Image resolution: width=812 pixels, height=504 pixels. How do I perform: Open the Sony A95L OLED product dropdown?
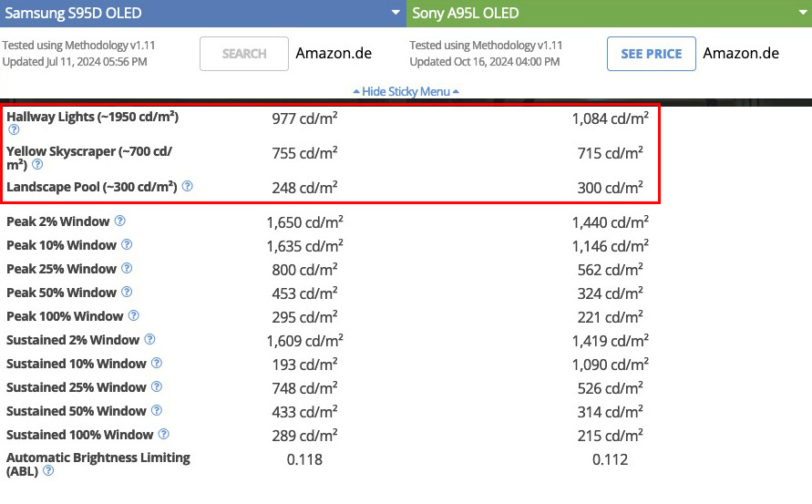tap(801, 13)
